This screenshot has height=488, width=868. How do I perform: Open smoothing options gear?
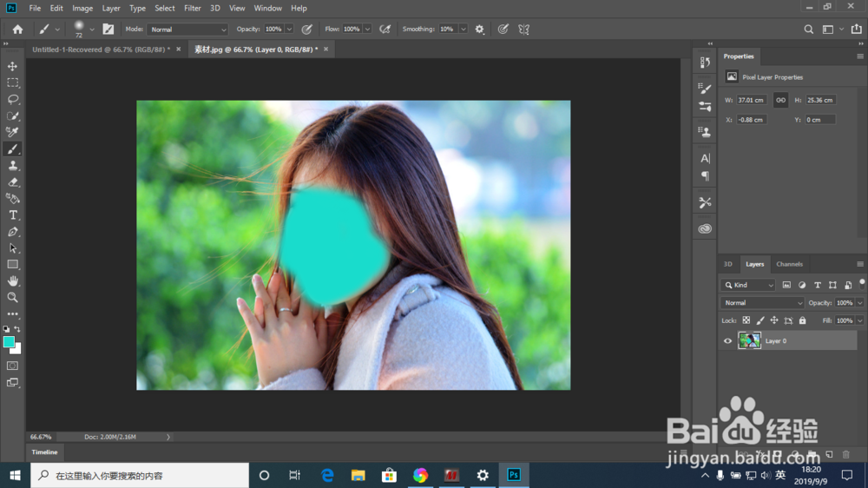pos(479,30)
